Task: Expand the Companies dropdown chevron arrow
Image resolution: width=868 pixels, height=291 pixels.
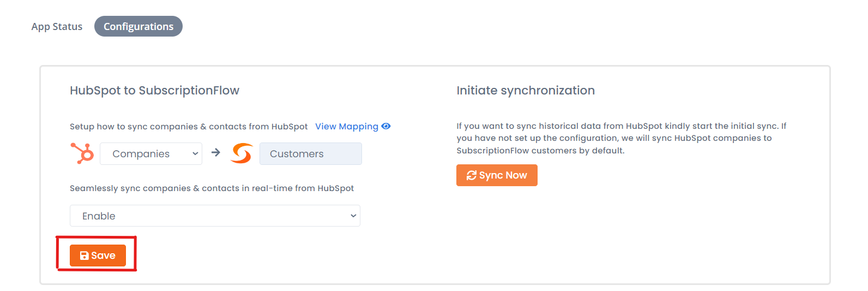Action: 195,154
